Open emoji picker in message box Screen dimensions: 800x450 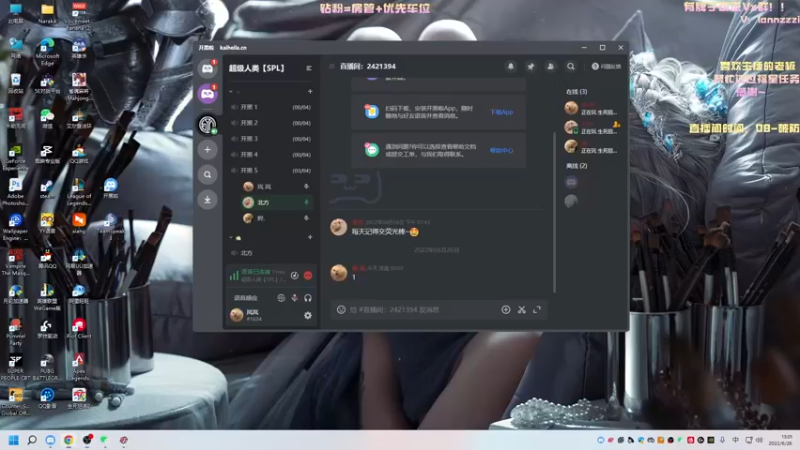point(341,310)
